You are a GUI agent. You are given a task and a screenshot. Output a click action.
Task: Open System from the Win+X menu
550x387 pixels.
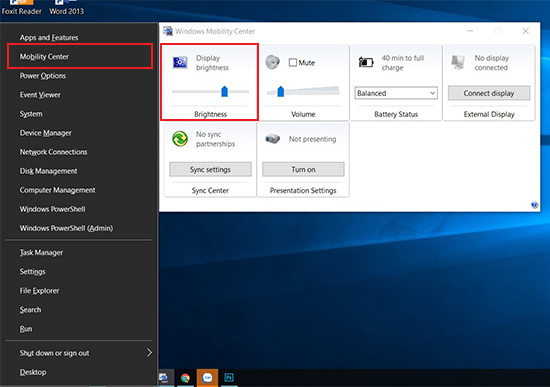(x=31, y=114)
